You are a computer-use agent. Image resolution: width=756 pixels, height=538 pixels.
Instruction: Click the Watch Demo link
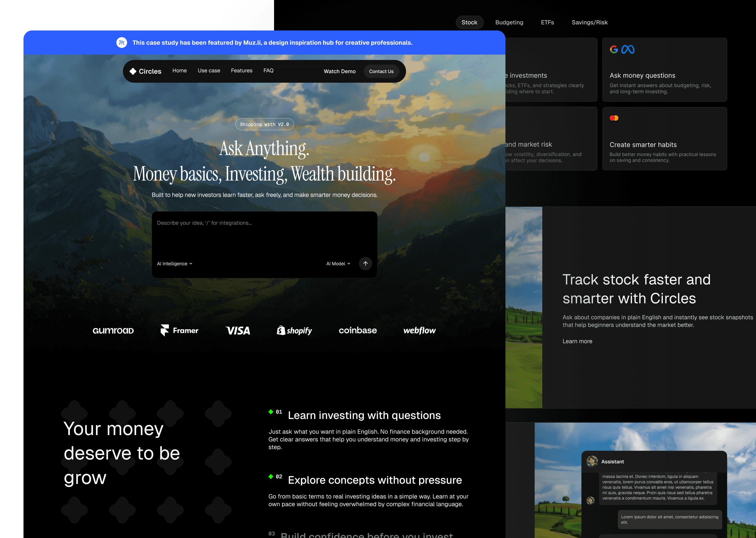pos(339,71)
